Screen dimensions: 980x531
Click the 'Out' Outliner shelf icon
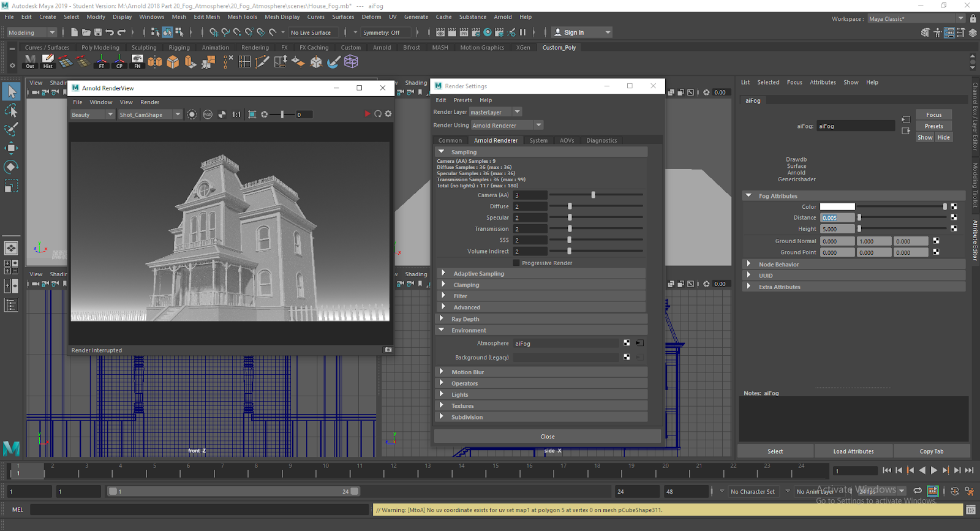click(30, 61)
